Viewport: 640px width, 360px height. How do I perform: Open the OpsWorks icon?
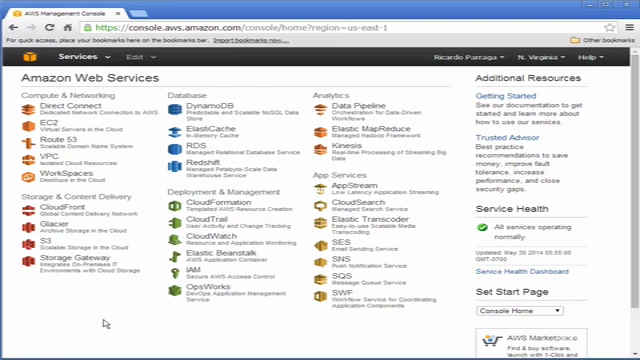pos(175,290)
